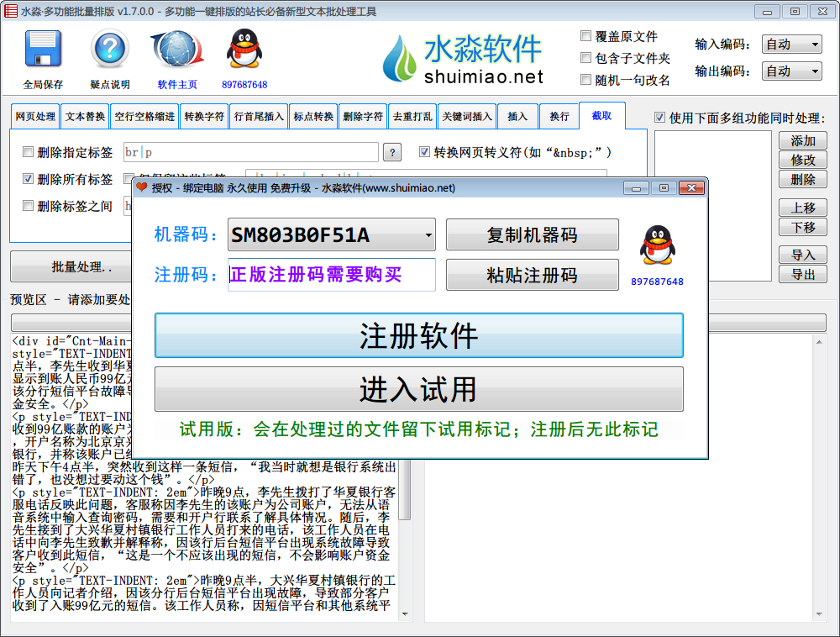The width and height of the screenshot is (840, 637).
Task: Select the 标点转换 tab
Action: click(313, 116)
